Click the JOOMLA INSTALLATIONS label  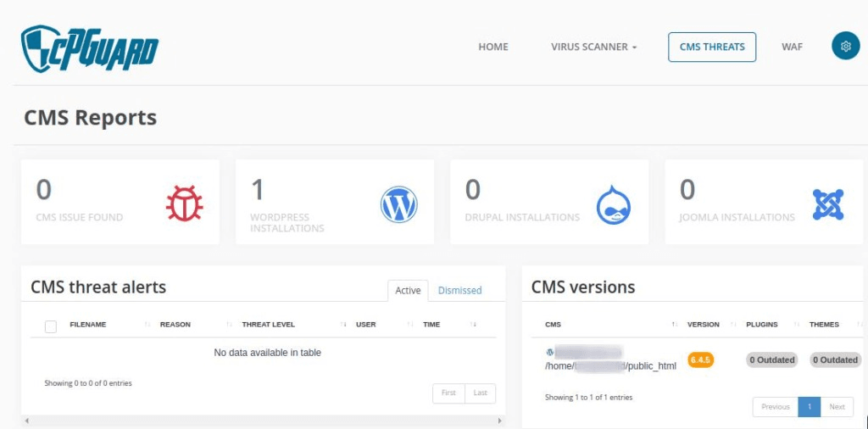737,218
